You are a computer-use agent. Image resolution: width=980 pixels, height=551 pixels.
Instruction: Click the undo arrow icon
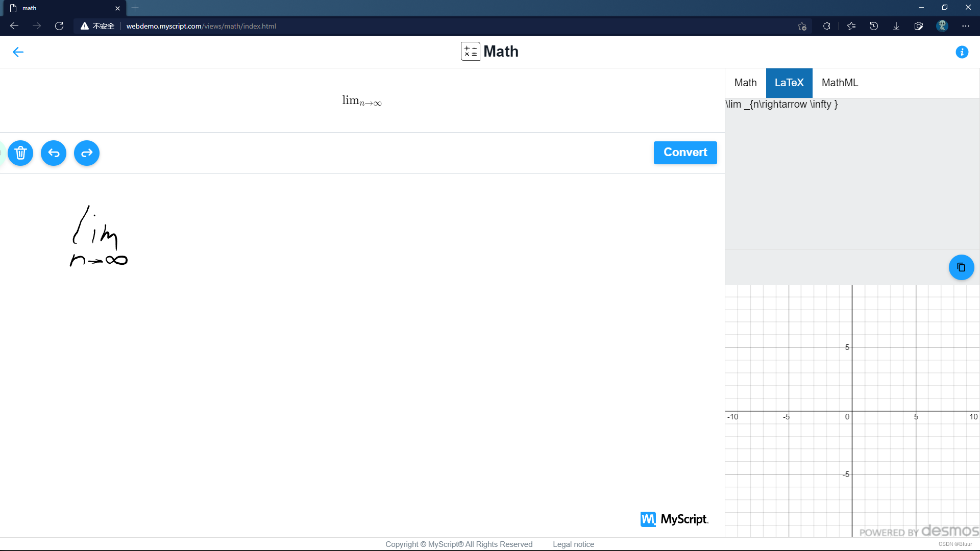tap(54, 153)
